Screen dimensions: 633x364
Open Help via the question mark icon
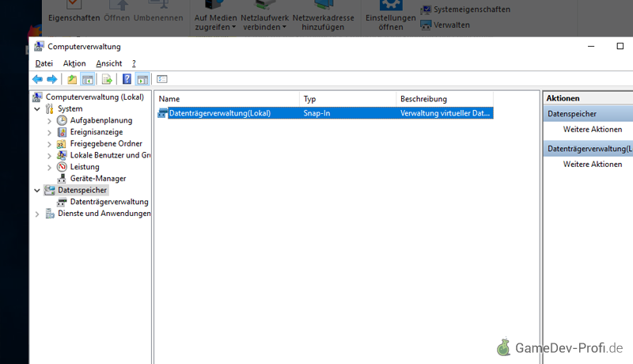click(127, 79)
